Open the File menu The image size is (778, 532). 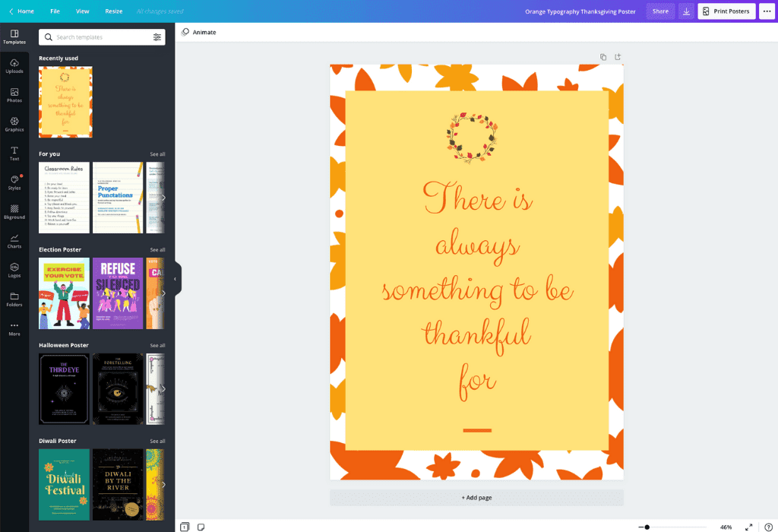pos(55,11)
